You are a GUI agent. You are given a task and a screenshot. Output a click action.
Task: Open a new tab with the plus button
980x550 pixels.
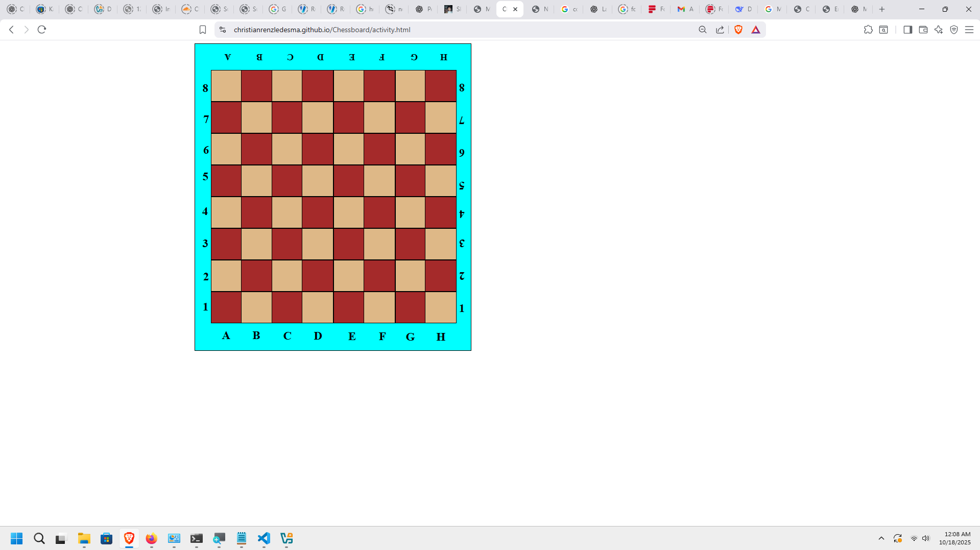(x=882, y=9)
